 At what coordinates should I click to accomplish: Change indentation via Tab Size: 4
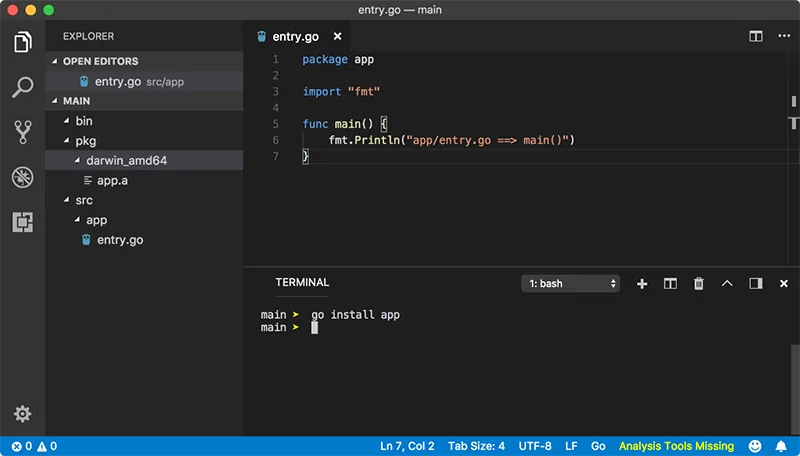point(477,446)
